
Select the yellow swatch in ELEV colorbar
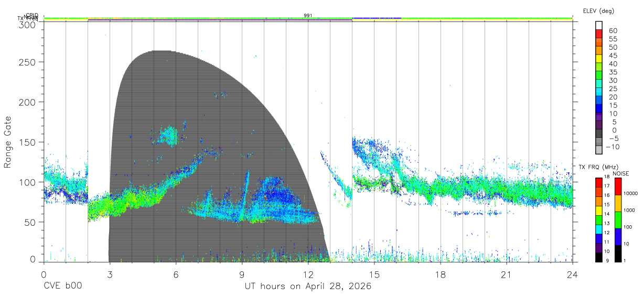pos(599,58)
